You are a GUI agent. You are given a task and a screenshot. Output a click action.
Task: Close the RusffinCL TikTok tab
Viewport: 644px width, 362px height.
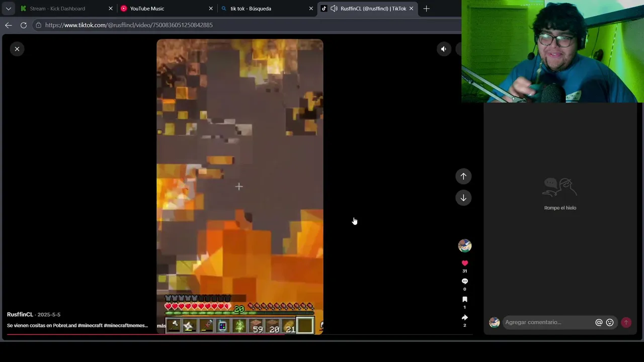[x=411, y=9]
